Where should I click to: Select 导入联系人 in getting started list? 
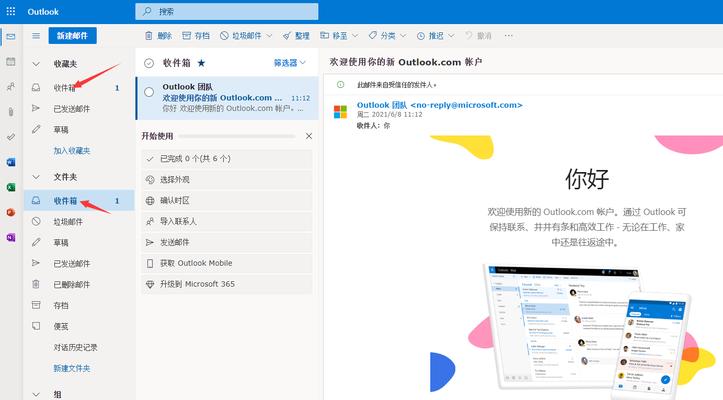coord(227,221)
